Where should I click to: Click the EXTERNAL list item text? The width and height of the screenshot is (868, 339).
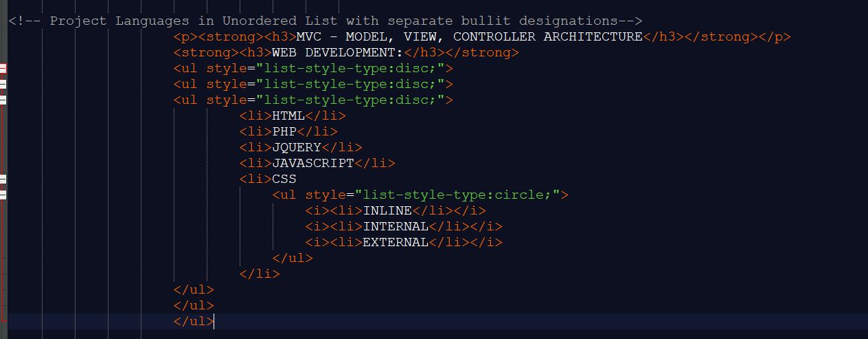coord(396,243)
